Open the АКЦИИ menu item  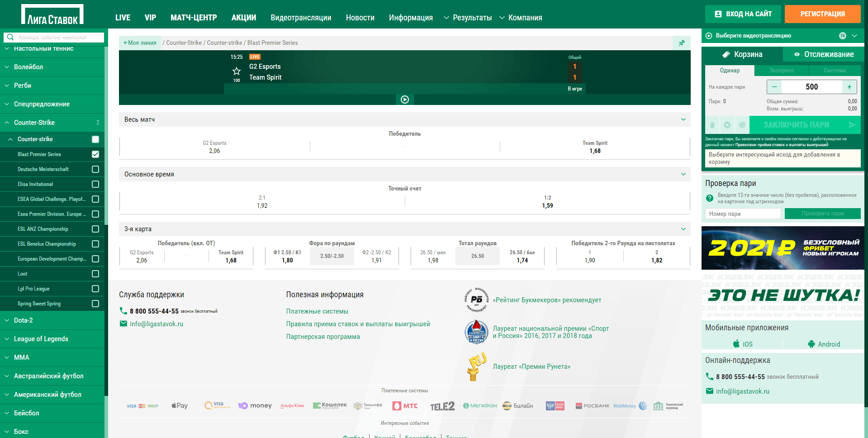coord(244,18)
